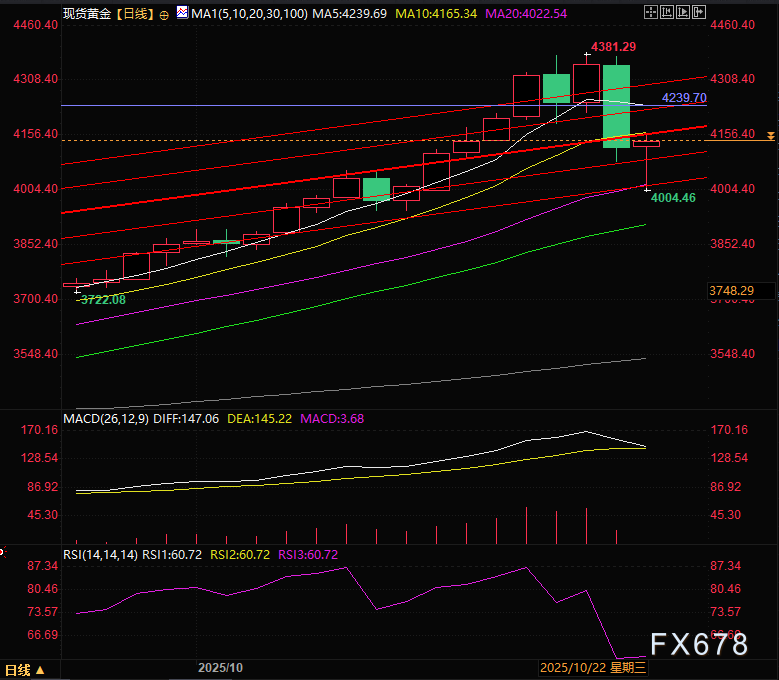Click the indicator chart icon before MA1
The image size is (779, 680).
[181, 15]
